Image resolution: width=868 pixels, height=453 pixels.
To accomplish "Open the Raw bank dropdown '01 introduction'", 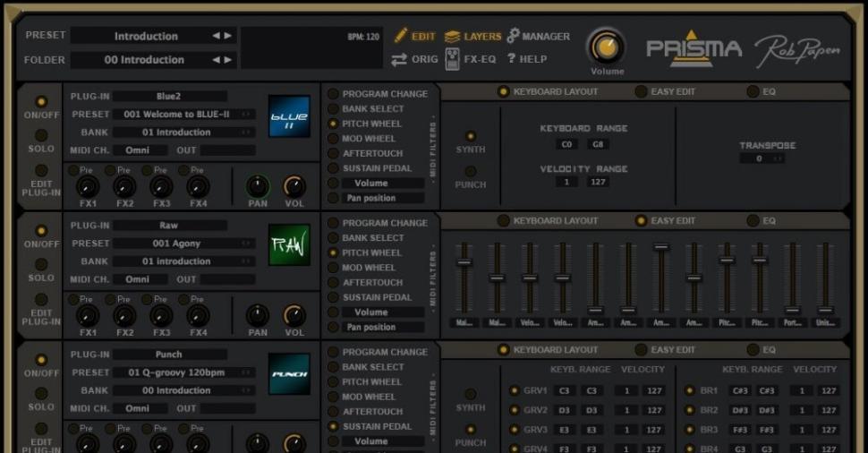I will coord(183,261).
